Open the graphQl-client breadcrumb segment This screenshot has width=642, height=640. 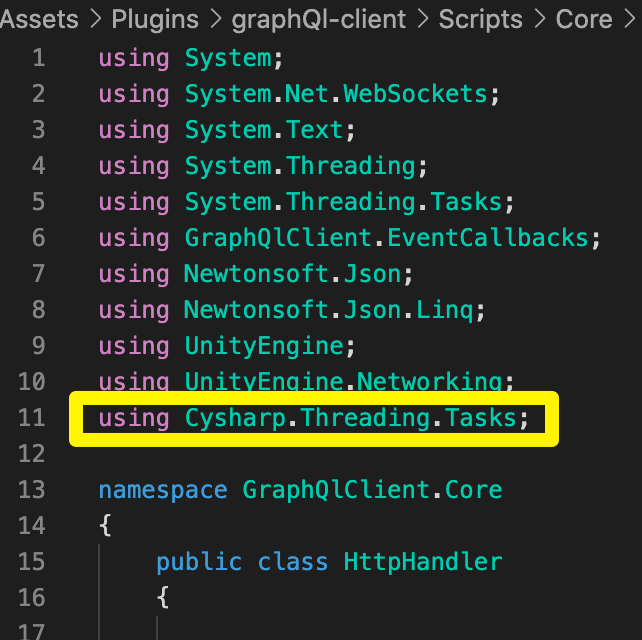[x=319, y=20]
